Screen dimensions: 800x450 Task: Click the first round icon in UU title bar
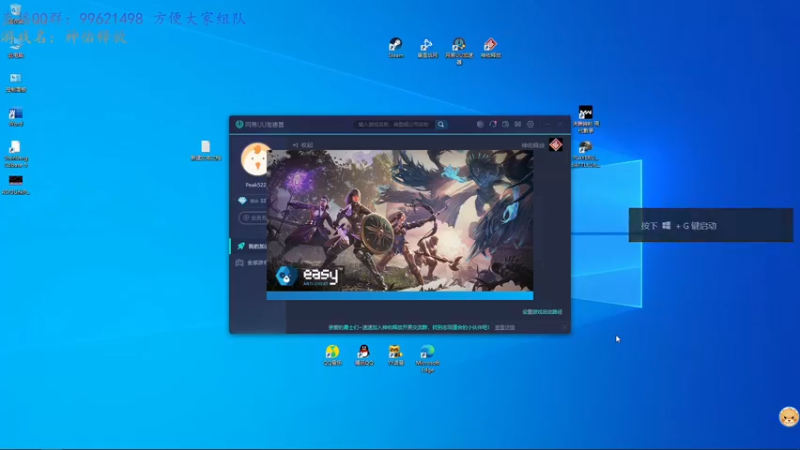480,124
